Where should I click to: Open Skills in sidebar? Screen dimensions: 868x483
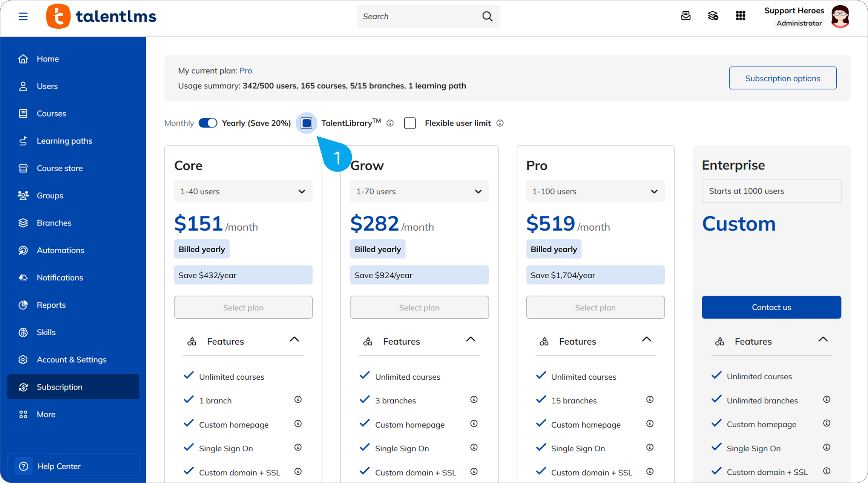click(73, 332)
